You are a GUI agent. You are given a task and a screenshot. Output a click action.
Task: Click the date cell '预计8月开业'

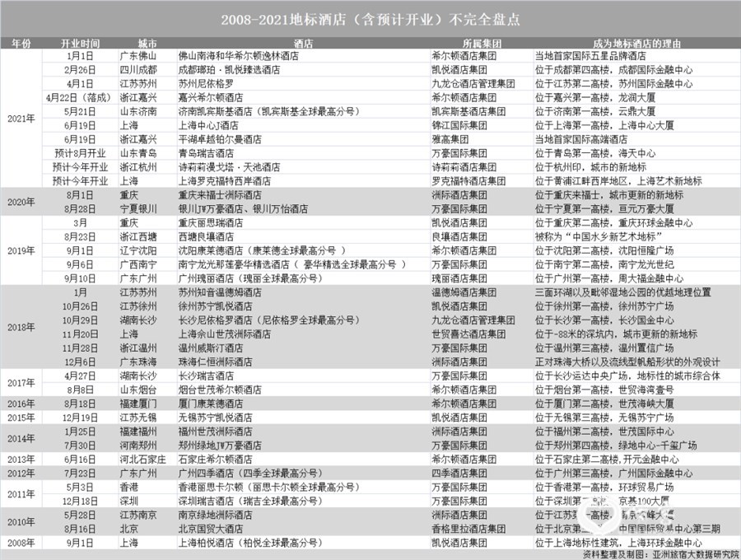point(81,153)
